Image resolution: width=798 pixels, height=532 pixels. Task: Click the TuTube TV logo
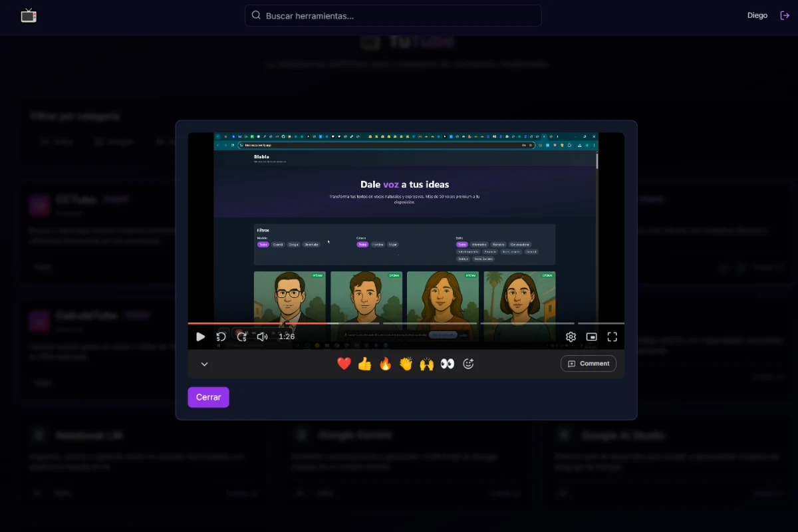(x=29, y=15)
